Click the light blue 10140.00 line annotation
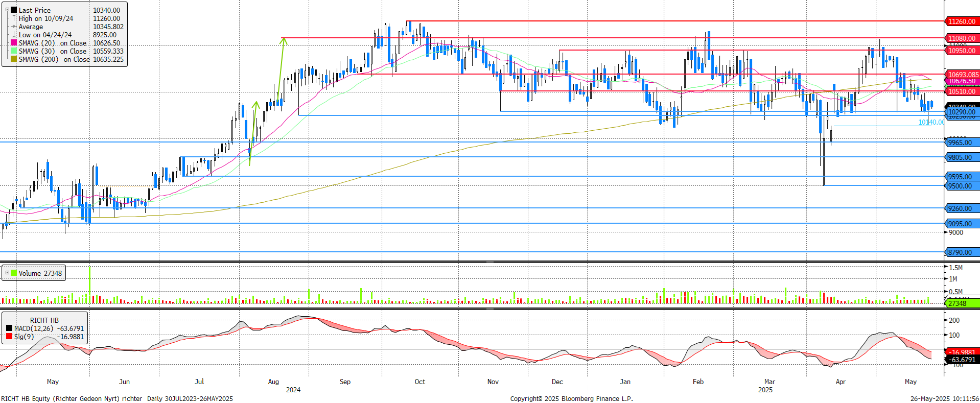The image size is (980, 403). pos(930,122)
